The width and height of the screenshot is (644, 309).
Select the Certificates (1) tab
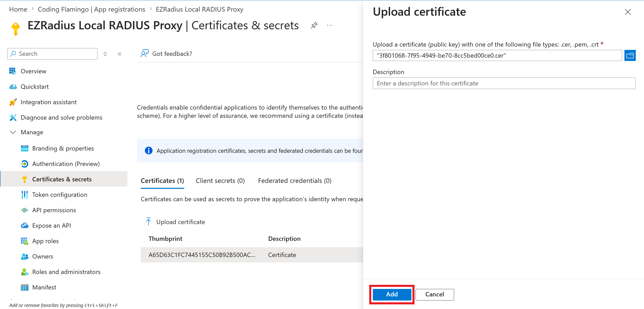click(x=162, y=181)
